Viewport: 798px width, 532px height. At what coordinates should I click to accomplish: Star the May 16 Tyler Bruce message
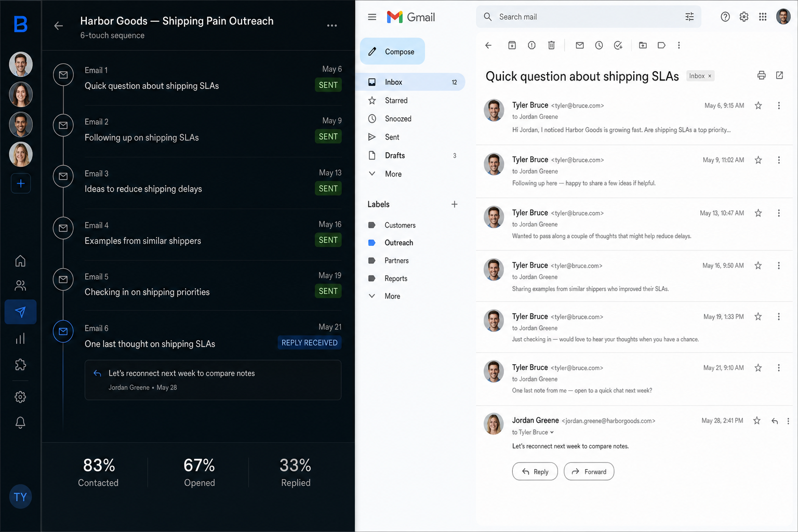(x=758, y=265)
